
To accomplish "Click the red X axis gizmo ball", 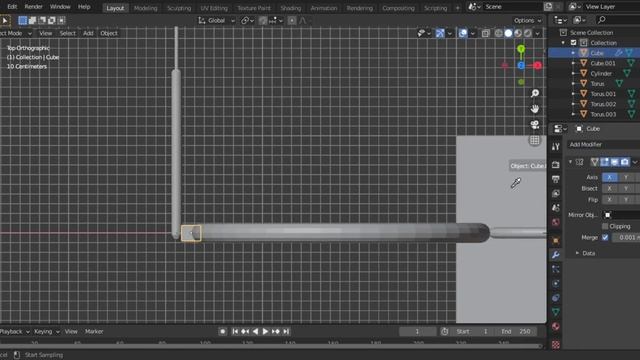I will click(538, 65).
